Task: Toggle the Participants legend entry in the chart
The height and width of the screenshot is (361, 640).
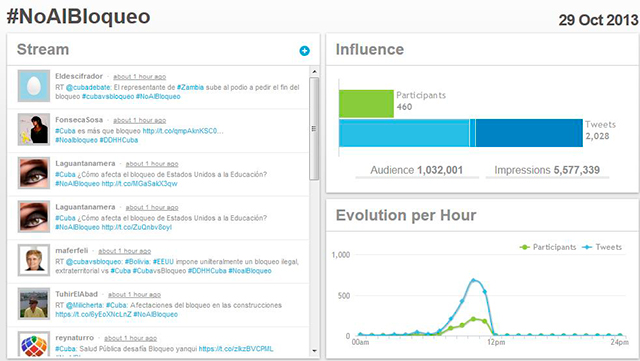Action: click(547, 247)
